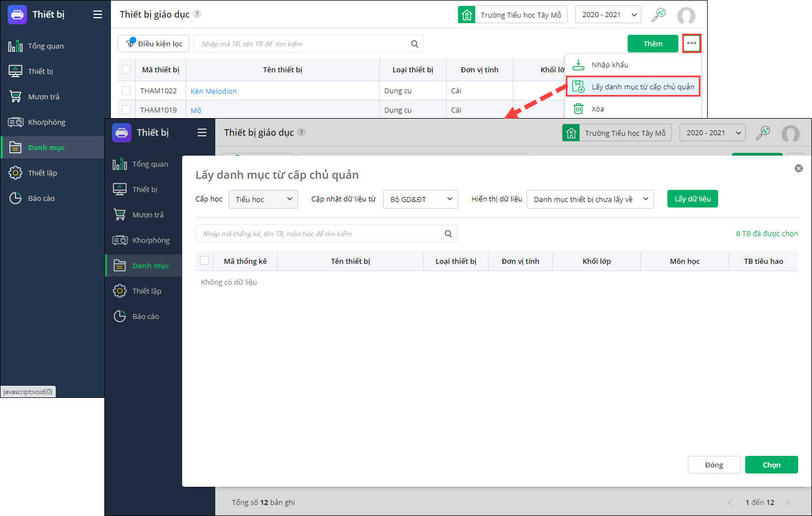The image size is (812, 516).
Task: Click the green Chọn button in dialog
Action: pyautogui.click(x=772, y=465)
